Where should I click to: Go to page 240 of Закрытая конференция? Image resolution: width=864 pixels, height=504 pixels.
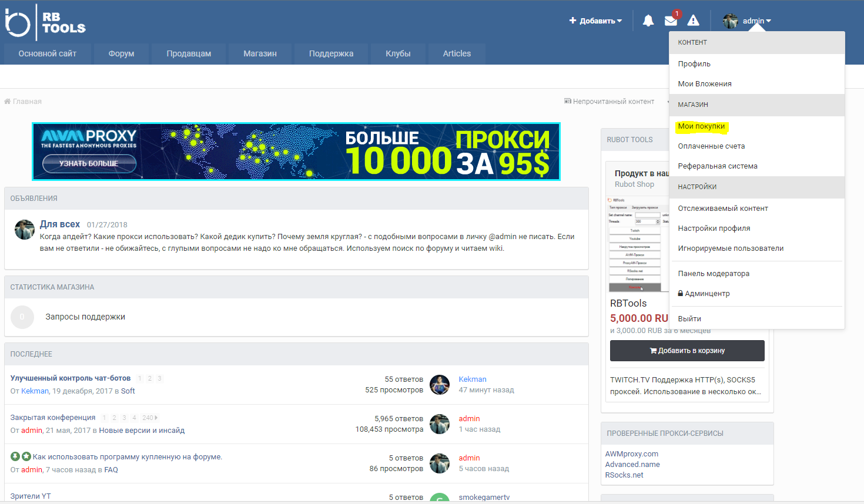point(148,418)
